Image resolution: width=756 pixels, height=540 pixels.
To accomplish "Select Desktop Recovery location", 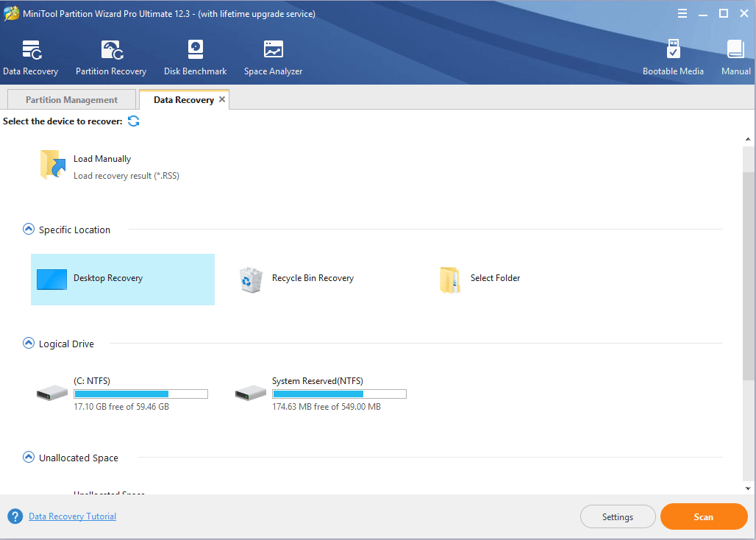I will (123, 279).
